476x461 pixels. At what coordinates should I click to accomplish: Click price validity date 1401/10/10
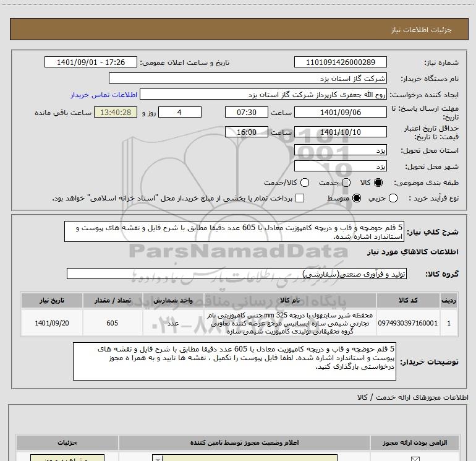tap(340, 132)
